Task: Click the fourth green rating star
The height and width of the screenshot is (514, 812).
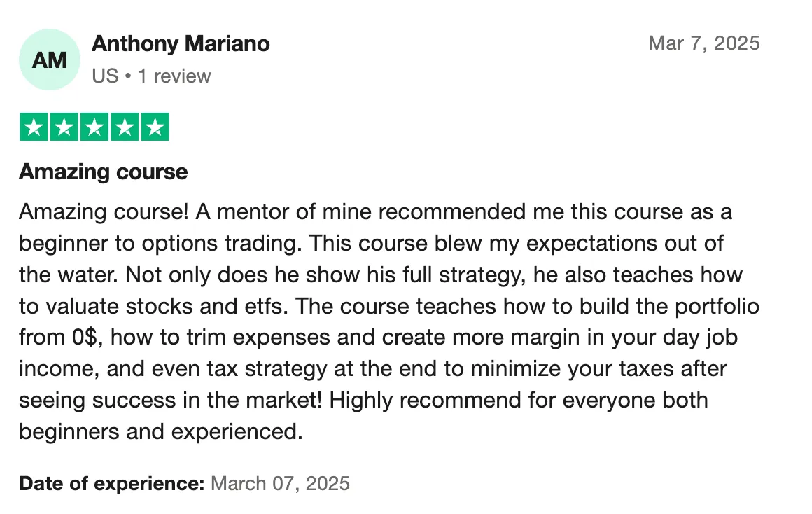Action: point(125,127)
